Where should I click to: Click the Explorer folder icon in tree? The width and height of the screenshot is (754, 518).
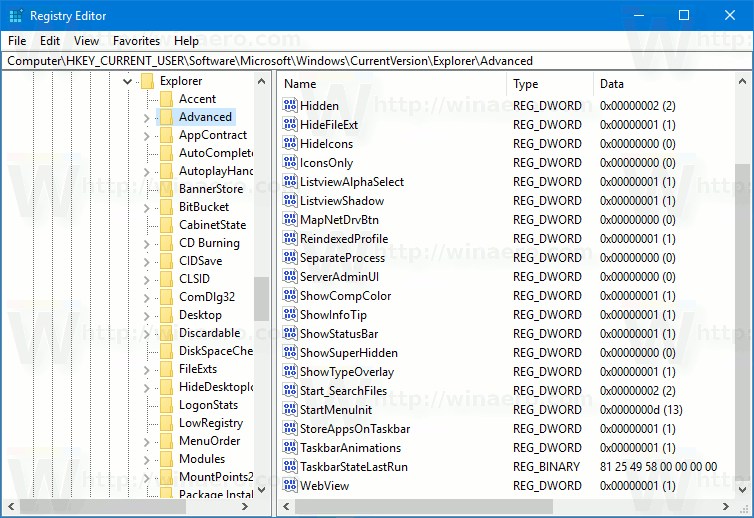pyautogui.click(x=147, y=81)
